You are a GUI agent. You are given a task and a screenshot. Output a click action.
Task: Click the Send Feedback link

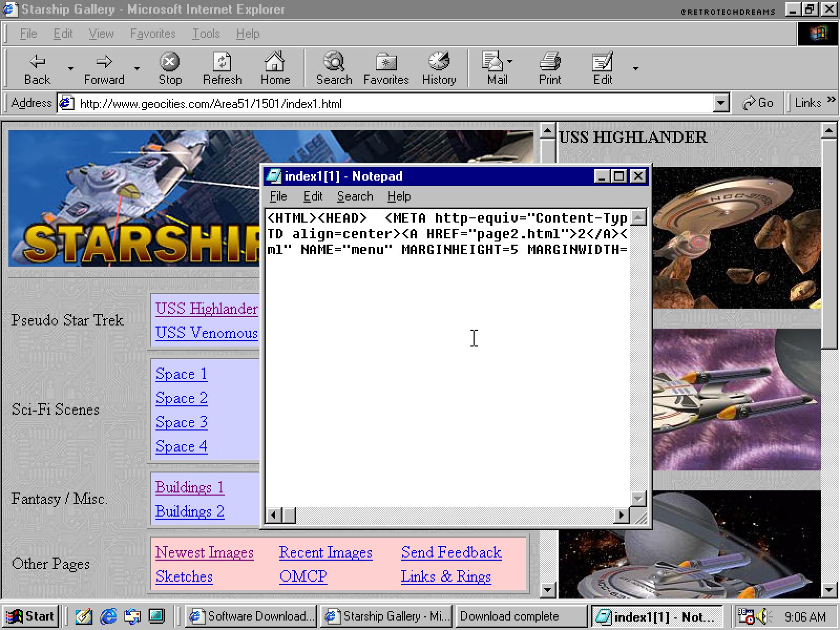pos(451,552)
